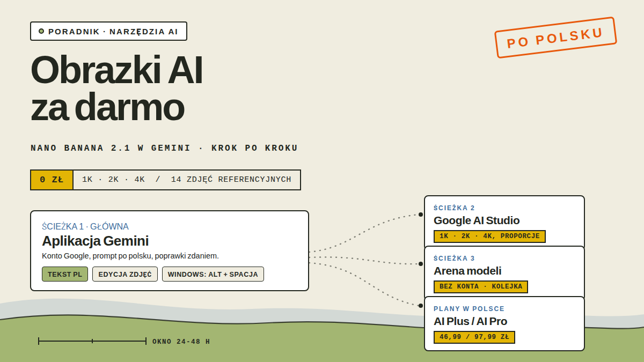The width and height of the screenshot is (644, 362).
Task: Click the PORADNIK · NARZĘDZIA AI badge
Action: click(108, 31)
